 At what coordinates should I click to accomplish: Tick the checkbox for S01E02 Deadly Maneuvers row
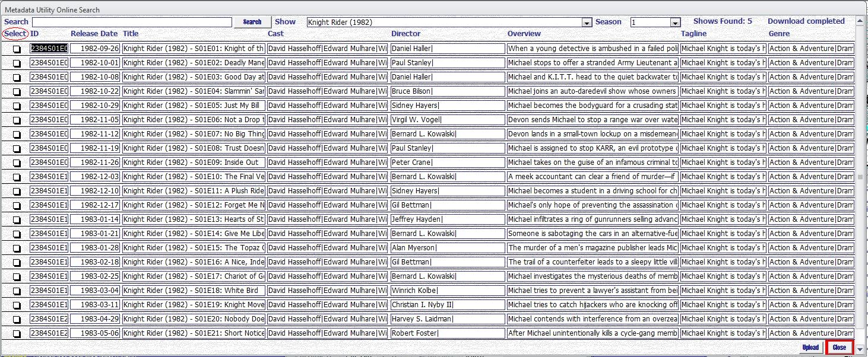17,63
